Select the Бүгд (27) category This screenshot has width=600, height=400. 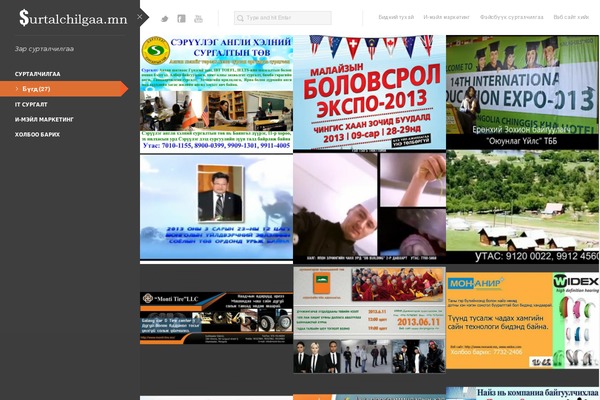click(64, 89)
